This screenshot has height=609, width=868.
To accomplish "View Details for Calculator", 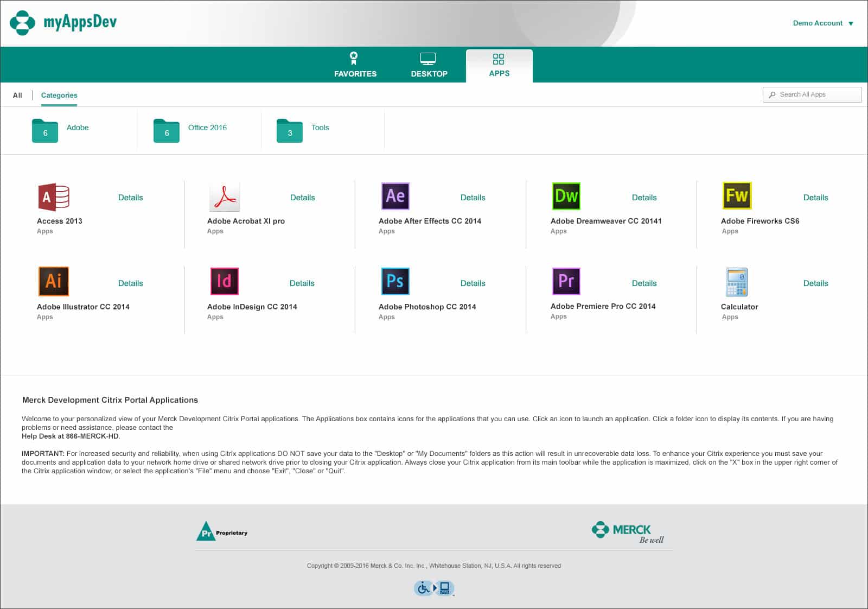I will click(815, 283).
